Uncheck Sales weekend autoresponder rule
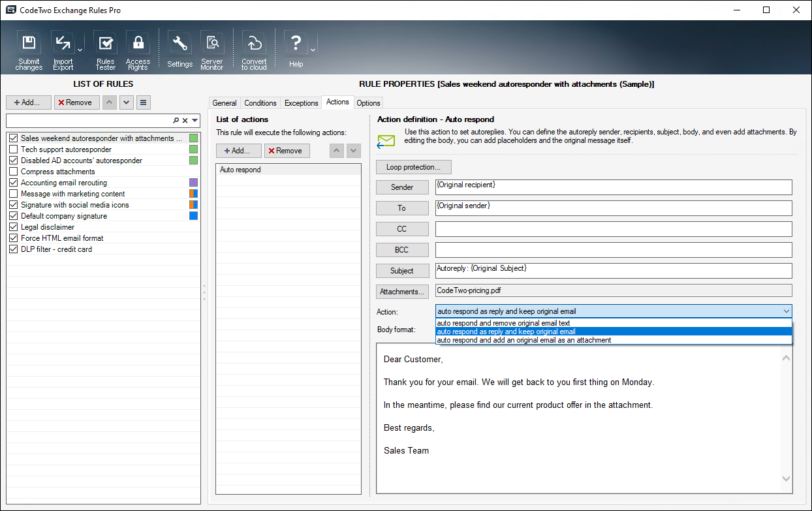Image resolution: width=812 pixels, height=511 pixels. [13, 138]
